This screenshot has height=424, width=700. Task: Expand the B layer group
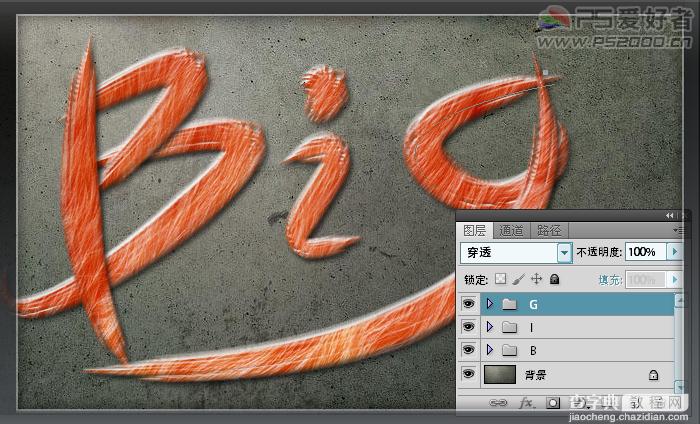point(490,349)
